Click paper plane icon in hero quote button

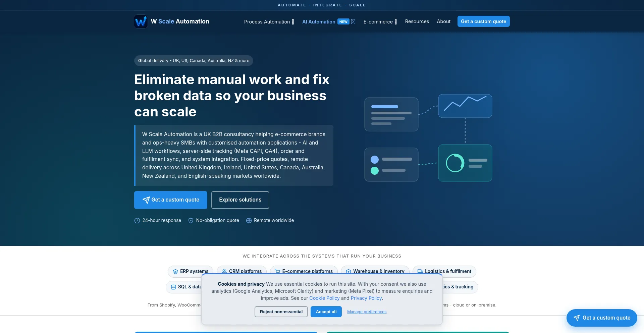[x=146, y=200]
